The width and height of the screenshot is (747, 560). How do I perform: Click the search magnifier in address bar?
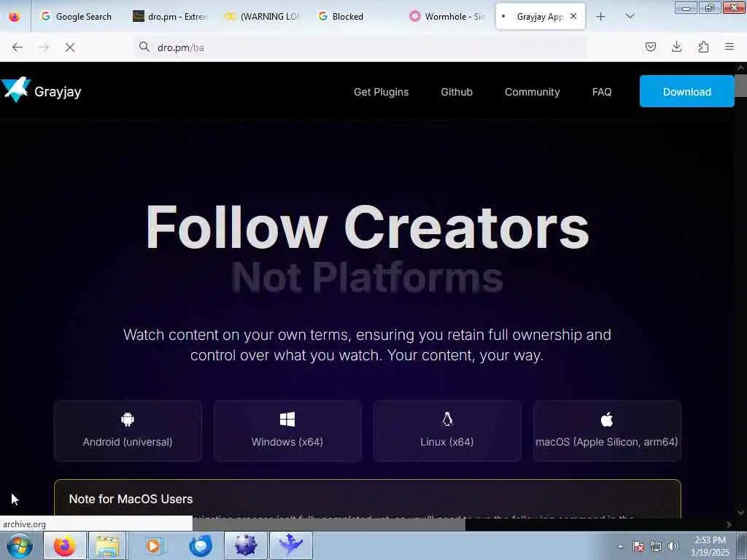click(144, 47)
